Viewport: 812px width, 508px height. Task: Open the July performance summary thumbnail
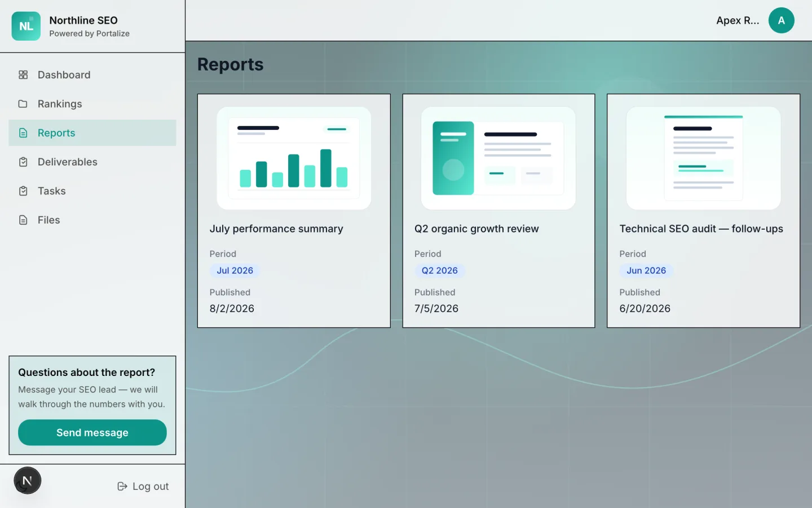294,158
